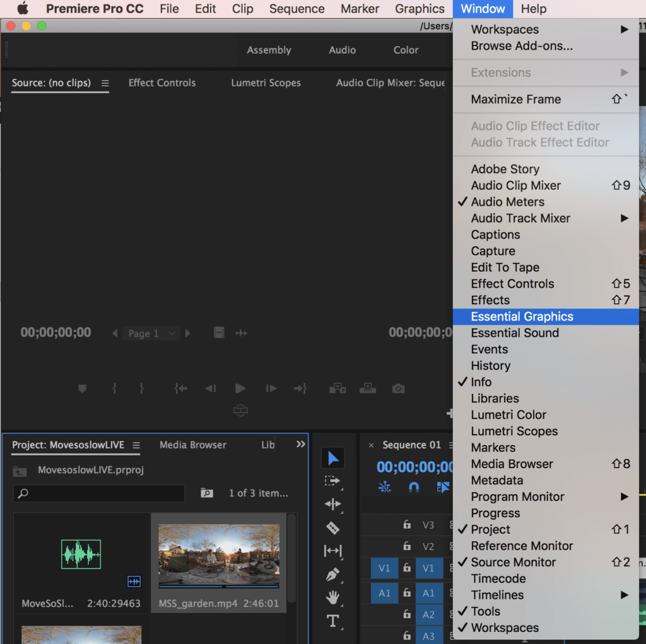
Task: Click the New Bin search folder icon
Action: coord(207,493)
